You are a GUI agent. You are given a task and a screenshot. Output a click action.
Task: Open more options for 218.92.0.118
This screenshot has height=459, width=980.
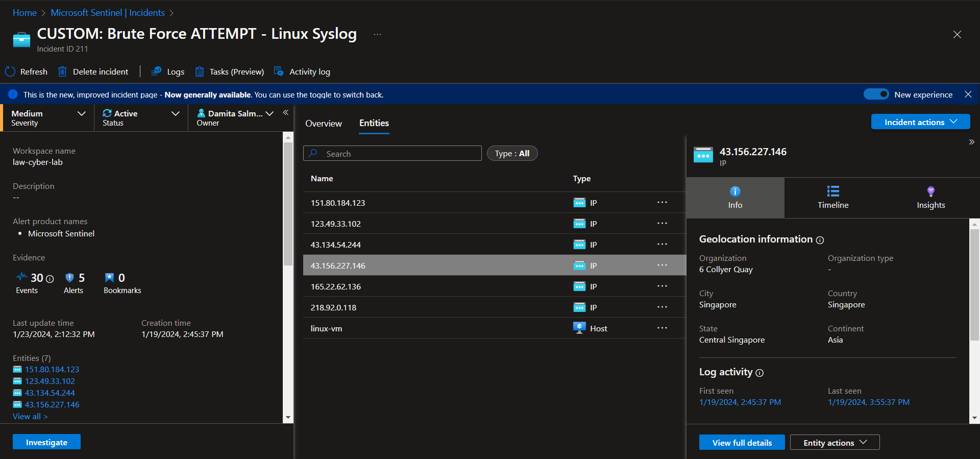(662, 307)
